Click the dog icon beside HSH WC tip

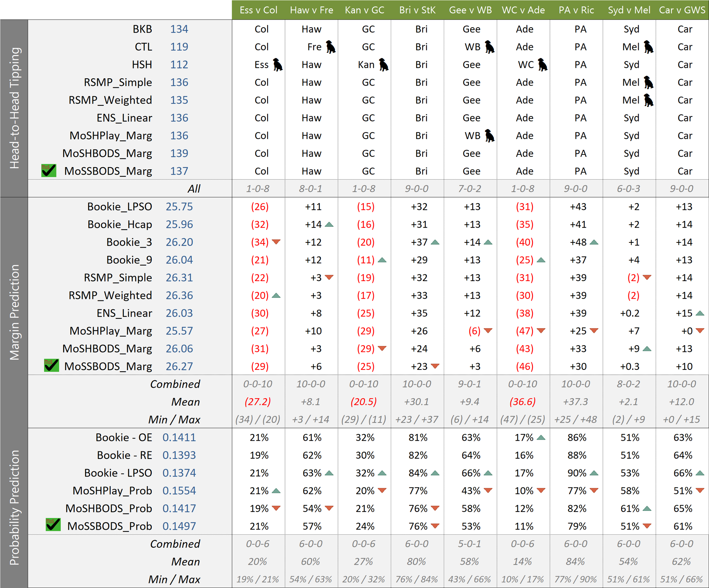543,64
